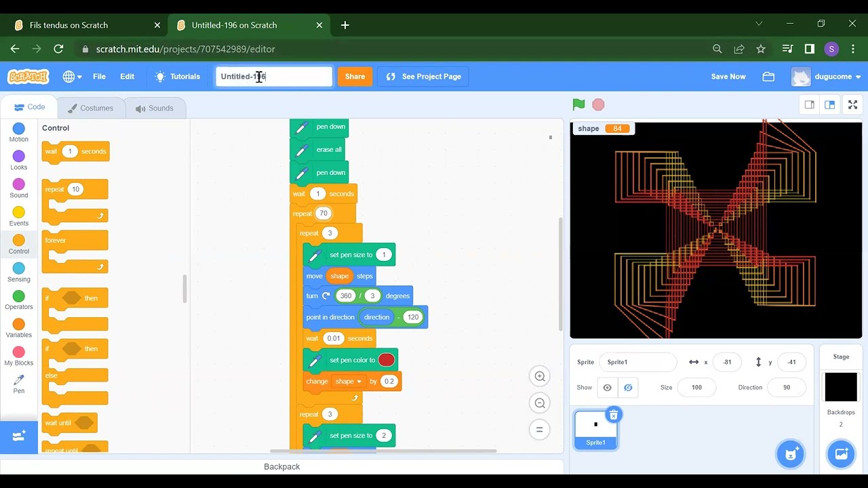Switch to the Sounds tab

point(154,108)
